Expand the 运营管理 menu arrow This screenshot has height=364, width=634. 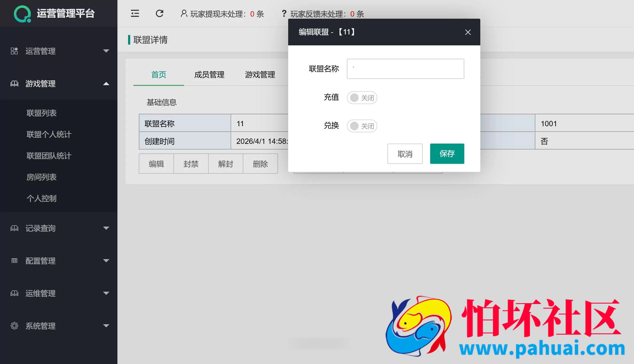pyautogui.click(x=106, y=51)
